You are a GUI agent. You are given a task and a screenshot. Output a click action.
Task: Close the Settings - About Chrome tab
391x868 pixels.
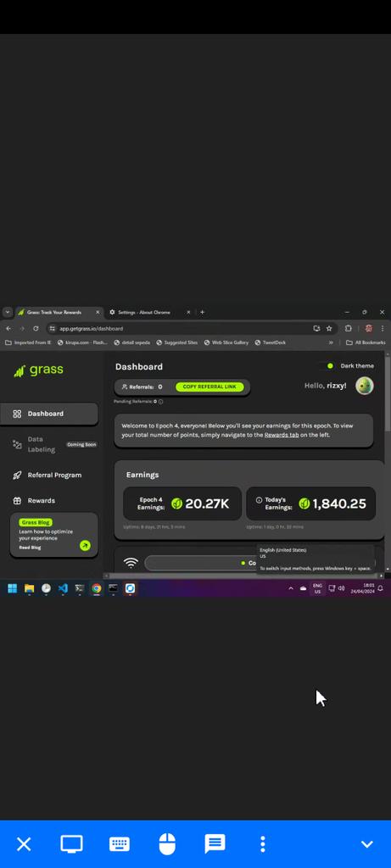[188, 312]
